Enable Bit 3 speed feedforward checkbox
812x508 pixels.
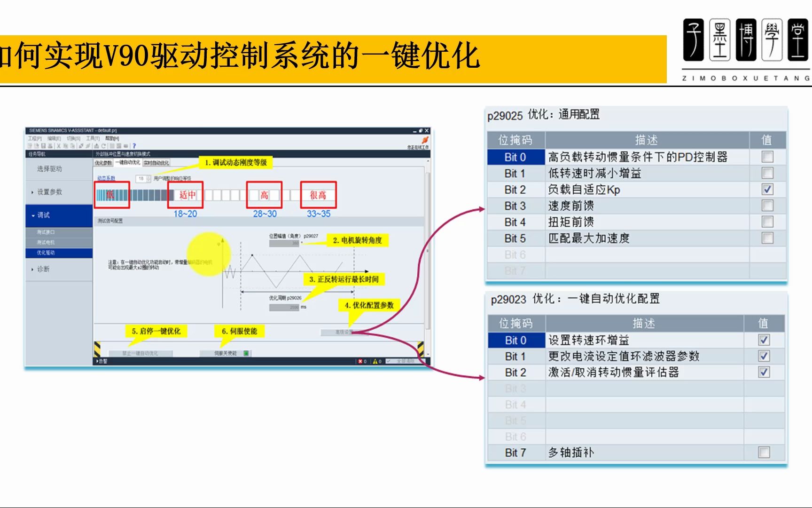[x=767, y=206]
